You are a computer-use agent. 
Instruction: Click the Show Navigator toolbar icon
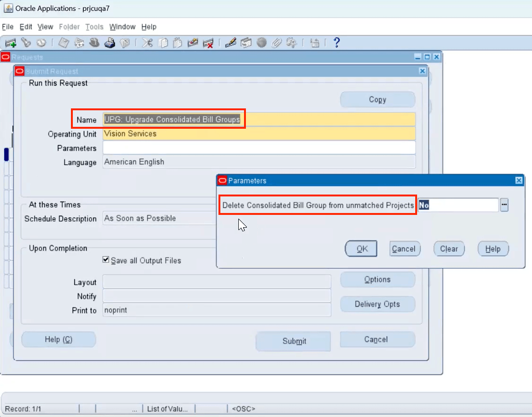(42, 43)
